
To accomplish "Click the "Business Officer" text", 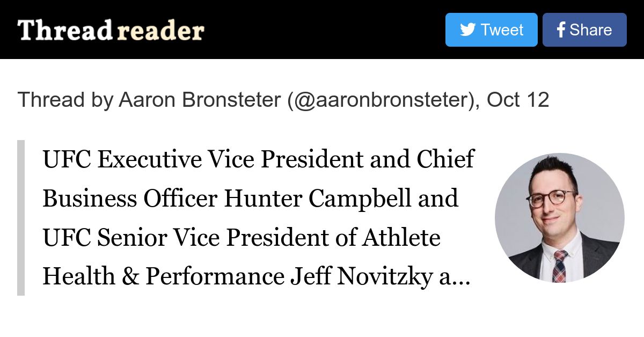I will pyautogui.click(x=130, y=199).
